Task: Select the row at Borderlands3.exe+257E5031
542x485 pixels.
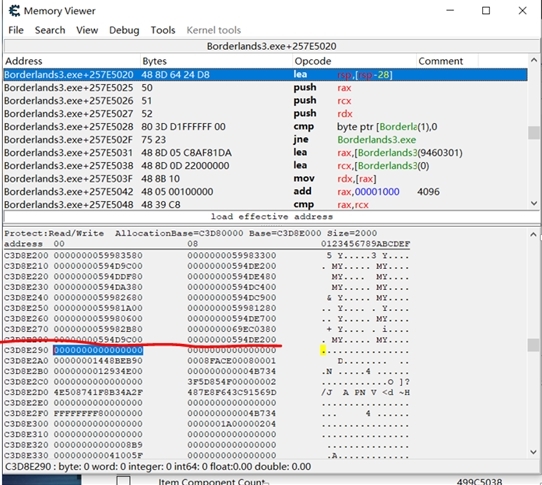Action: tap(265, 152)
